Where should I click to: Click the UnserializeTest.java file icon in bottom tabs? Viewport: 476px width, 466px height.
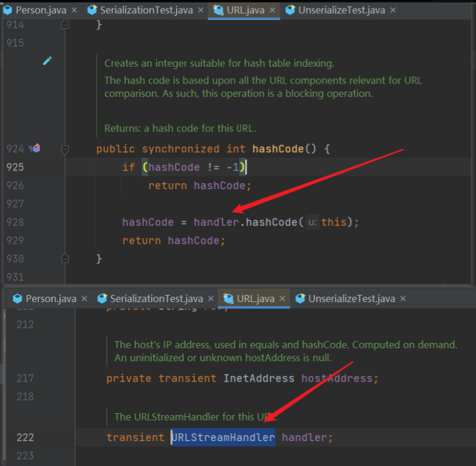(x=300, y=299)
